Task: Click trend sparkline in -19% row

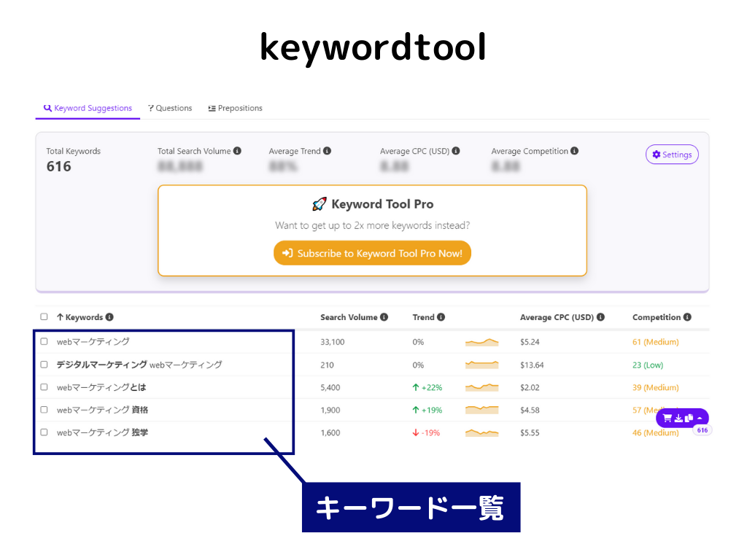Action: [481, 432]
